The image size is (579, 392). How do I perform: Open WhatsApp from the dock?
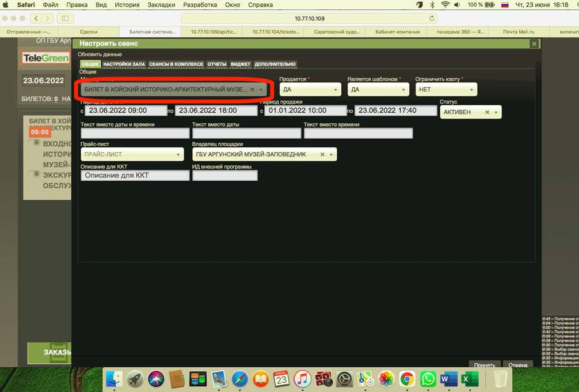tap(428, 379)
